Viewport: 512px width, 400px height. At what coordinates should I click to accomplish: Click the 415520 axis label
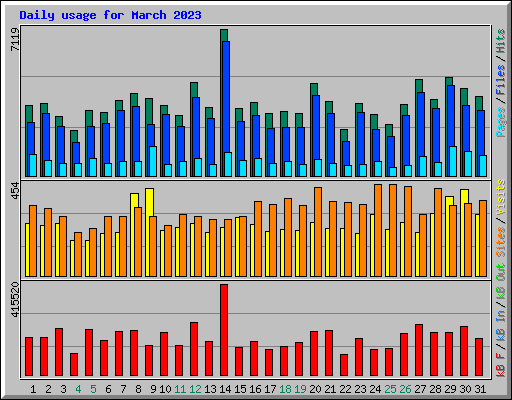pyautogui.click(x=15, y=299)
